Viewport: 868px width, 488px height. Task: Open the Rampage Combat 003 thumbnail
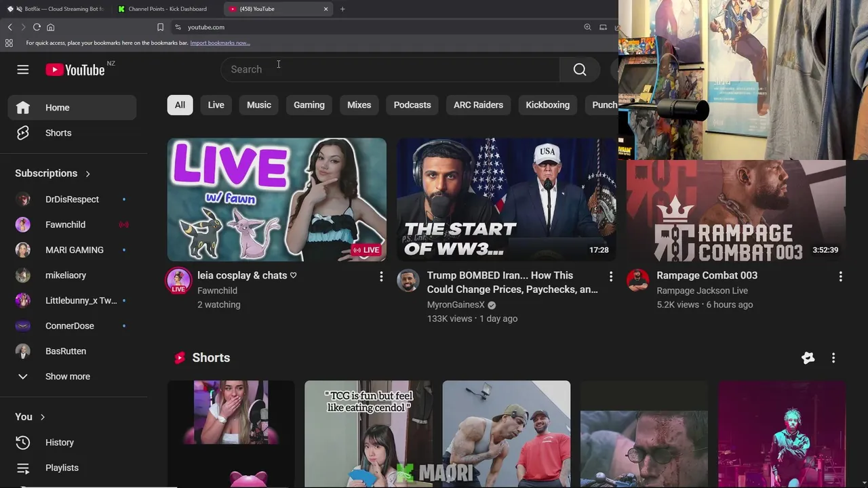point(736,211)
